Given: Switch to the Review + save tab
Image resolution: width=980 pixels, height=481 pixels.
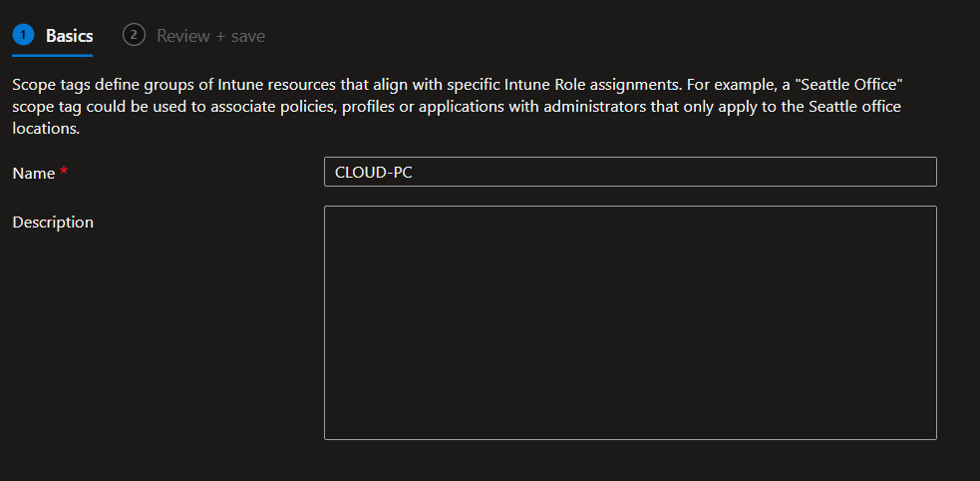Looking at the screenshot, I should click(x=210, y=36).
